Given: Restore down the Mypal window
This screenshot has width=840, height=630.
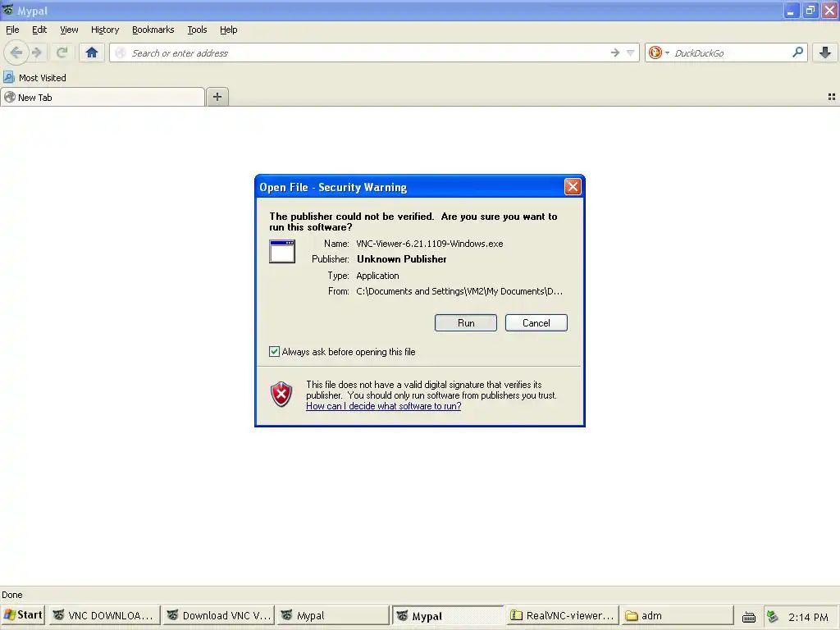Looking at the screenshot, I should pos(810,10).
